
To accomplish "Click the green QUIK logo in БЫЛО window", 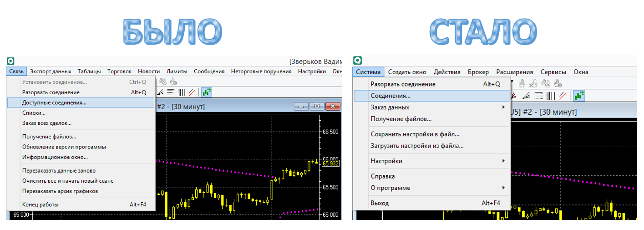I will (x=10, y=61).
